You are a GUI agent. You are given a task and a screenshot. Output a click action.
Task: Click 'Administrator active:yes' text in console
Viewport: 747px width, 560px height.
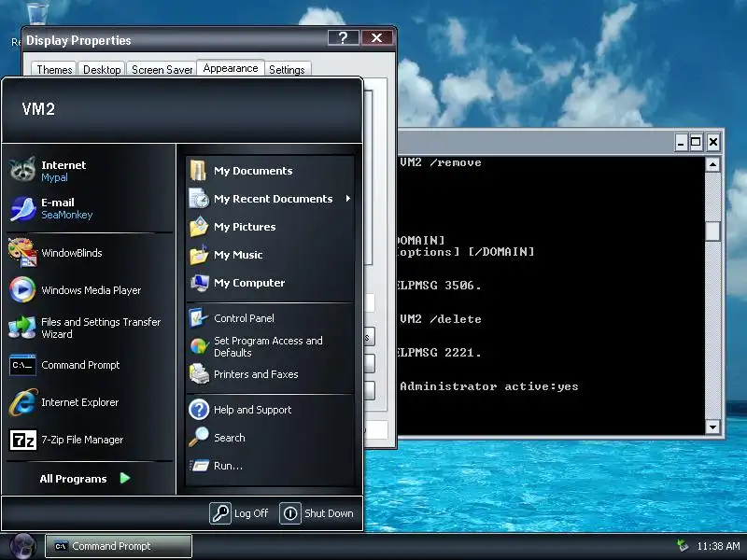[489, 386]
